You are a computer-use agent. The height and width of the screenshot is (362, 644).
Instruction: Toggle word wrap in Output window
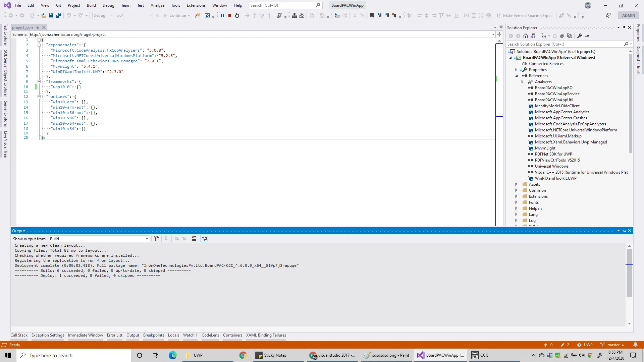coord(204,239)
